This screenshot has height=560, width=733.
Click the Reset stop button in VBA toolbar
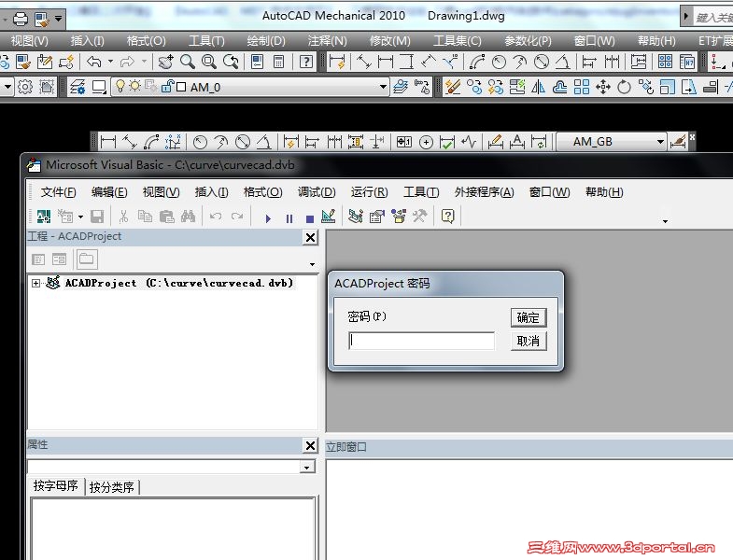click(309, 218)
